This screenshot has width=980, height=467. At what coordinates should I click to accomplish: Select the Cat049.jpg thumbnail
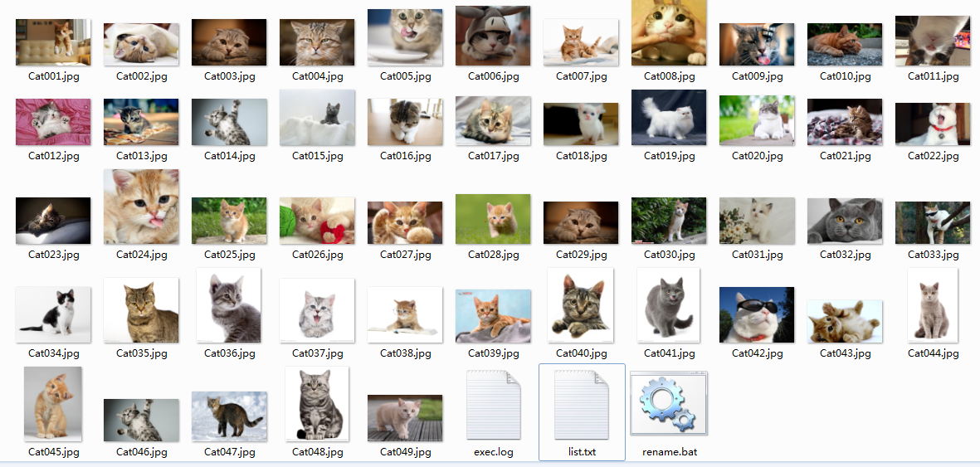[x=405, y=417]
